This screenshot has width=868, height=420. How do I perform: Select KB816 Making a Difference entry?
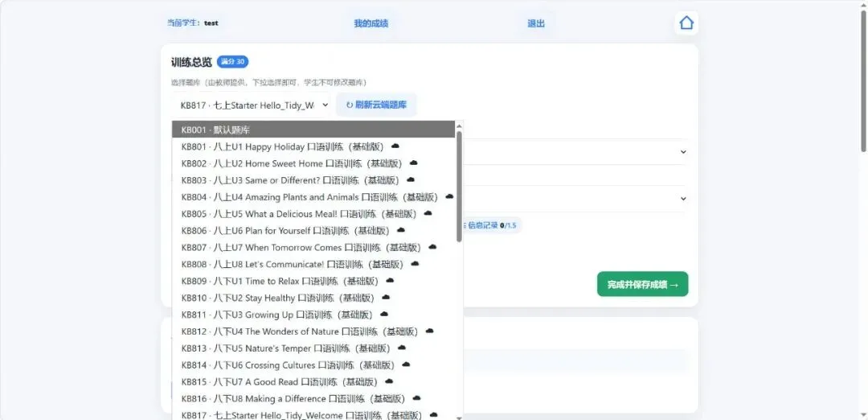point(313,398)
